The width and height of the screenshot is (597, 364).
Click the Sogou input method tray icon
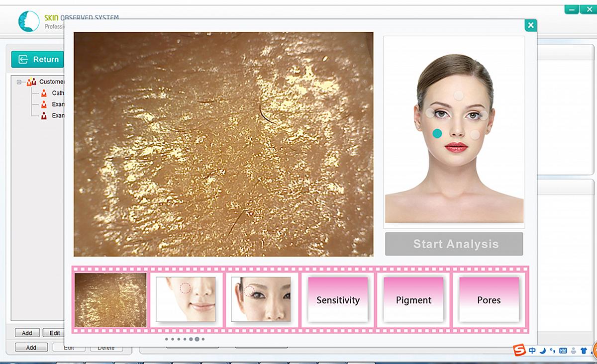point(519,351)
